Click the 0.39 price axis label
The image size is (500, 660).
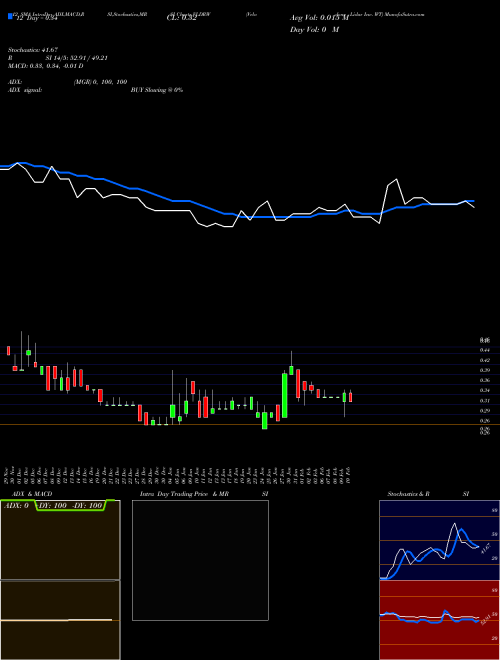click(x=484, y=370)
